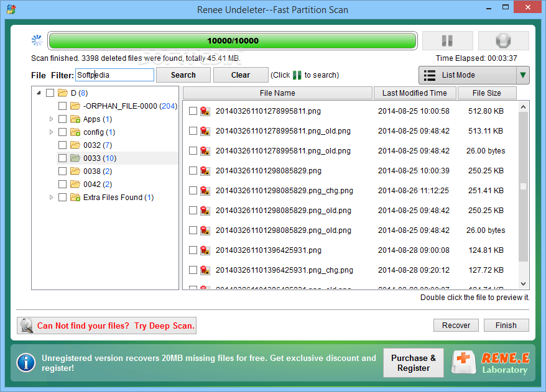Click the config folder icon
Viewport: 546px width, 392px height.
tap(75, 132)
